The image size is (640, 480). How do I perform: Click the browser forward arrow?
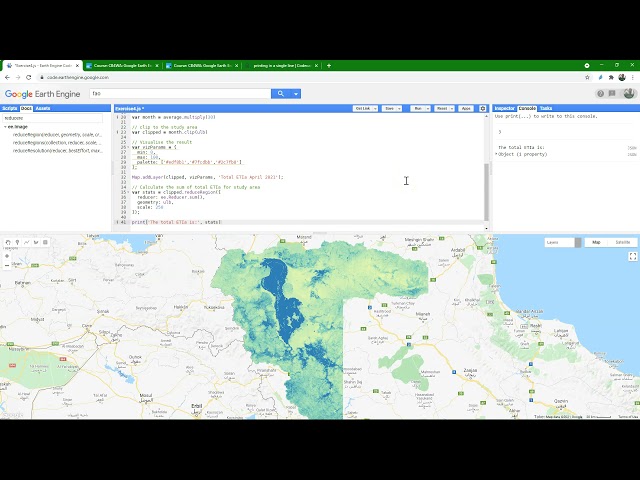(x=18, y=77)
